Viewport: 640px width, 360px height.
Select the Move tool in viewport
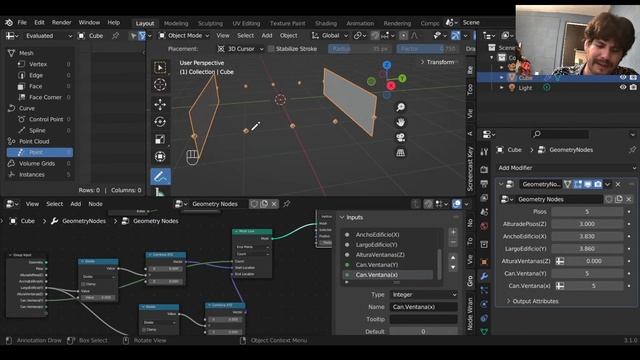[160, 104]
